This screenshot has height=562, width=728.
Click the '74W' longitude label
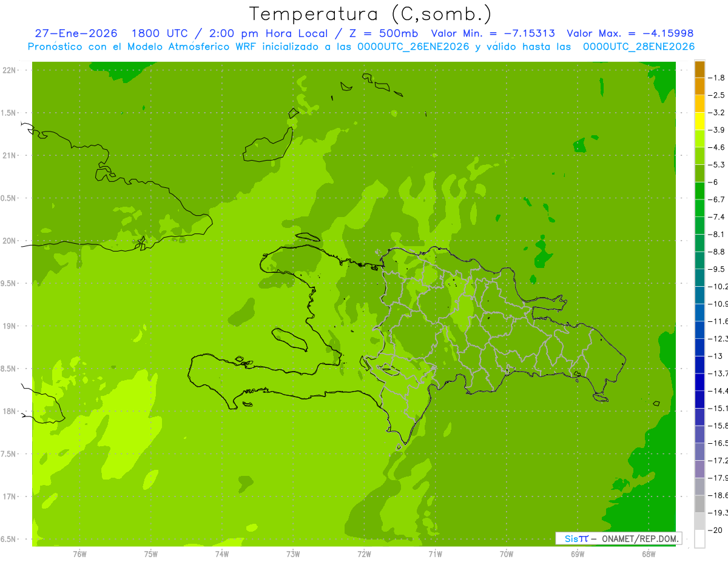[x=221, y=554]
